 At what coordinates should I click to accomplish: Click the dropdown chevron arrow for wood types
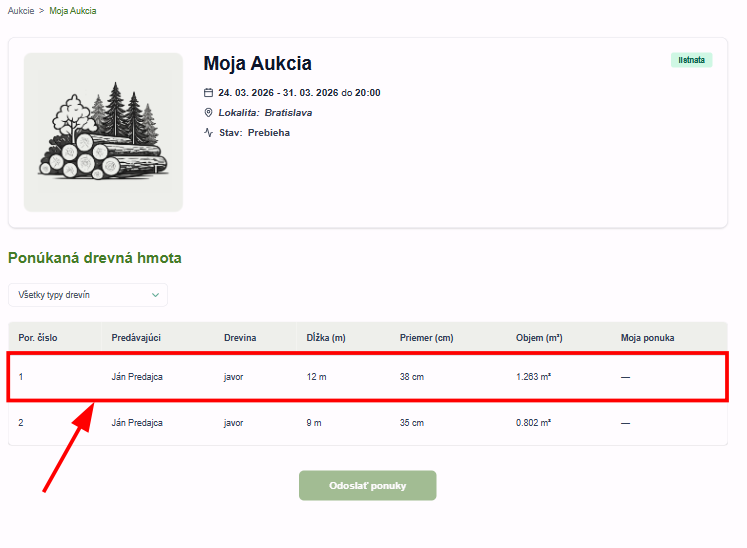point(155,295)
